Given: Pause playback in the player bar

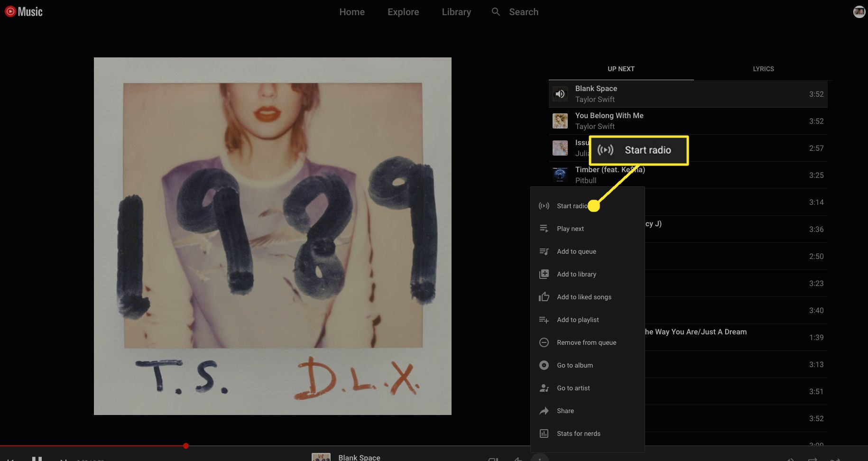Looking at the screenshot, I should click(37, 459).
